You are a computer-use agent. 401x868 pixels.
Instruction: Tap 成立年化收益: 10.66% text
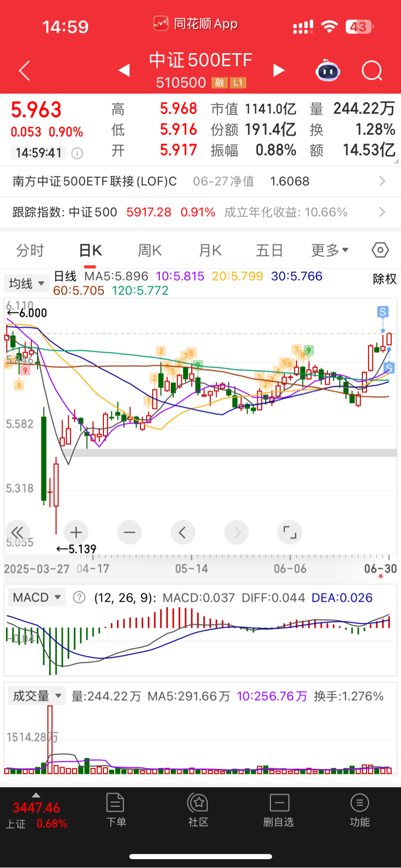coord(286,212)
